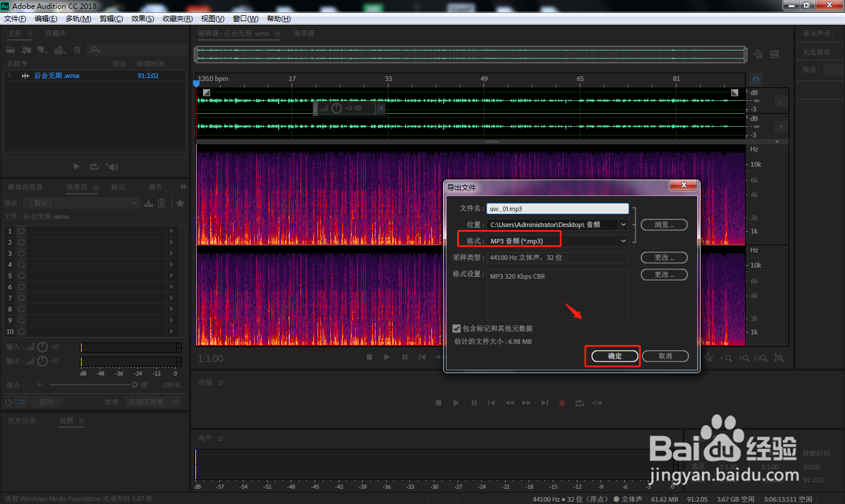Open the 效果(S) menu

point(143,19)
